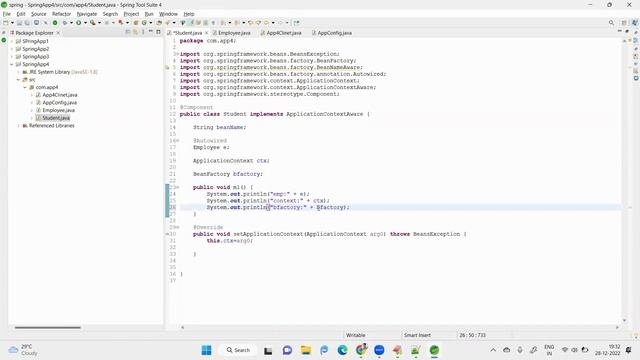Toggle Link with Editor in Package Explorer

[x=135, y=32]
